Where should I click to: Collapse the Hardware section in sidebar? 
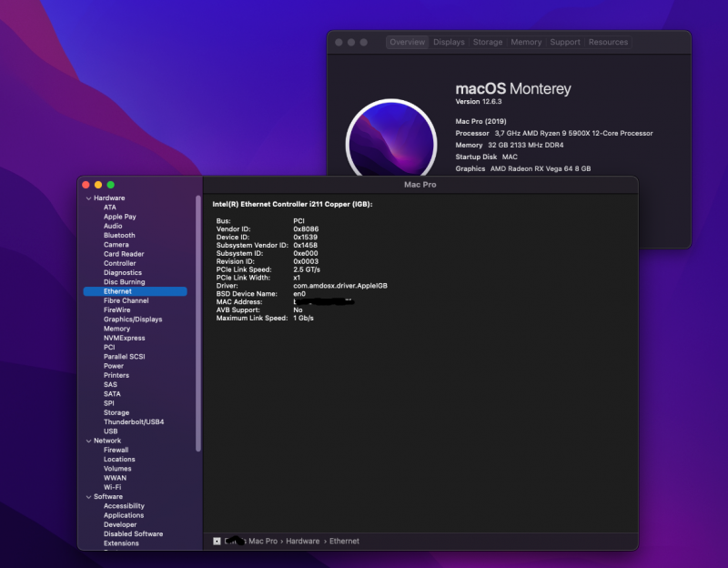(x=88, y=198)
